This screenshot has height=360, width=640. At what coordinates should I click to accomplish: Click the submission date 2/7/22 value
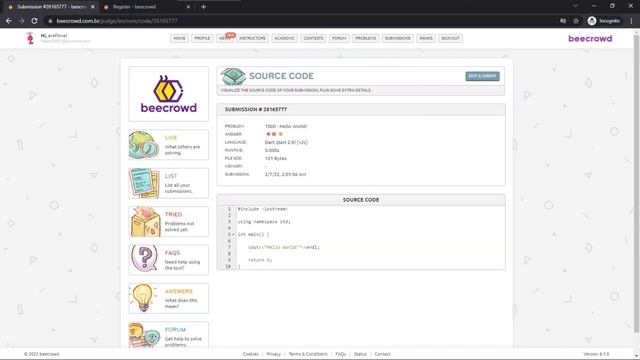pos(285,174)
